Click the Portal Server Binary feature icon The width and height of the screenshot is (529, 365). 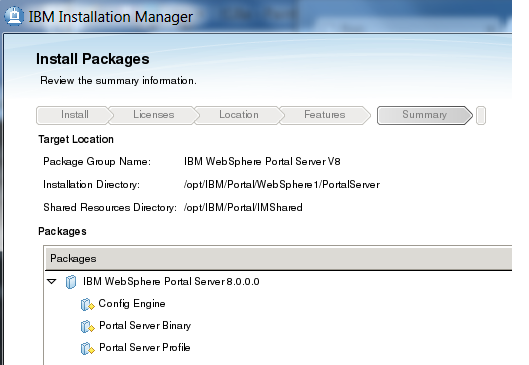pos(87,327)
